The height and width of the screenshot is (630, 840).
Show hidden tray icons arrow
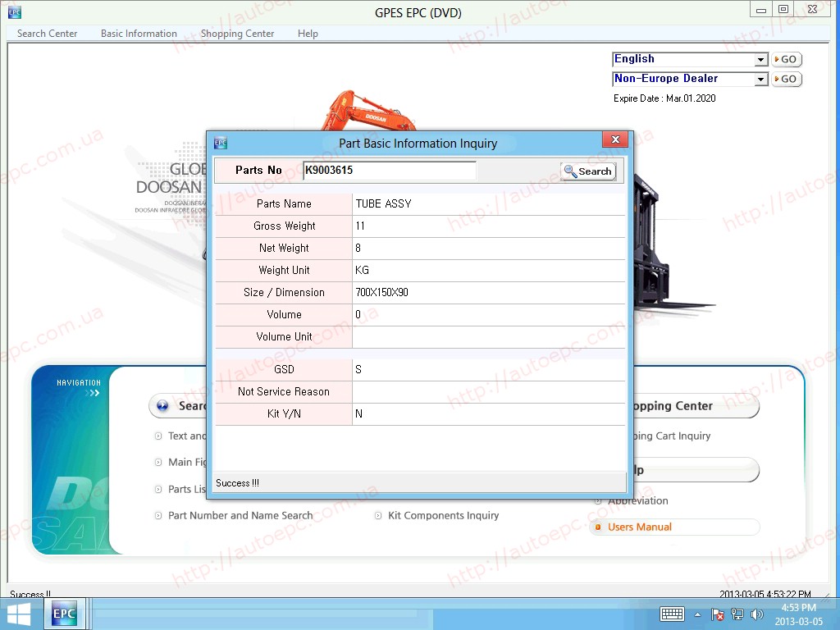(697, 615)
